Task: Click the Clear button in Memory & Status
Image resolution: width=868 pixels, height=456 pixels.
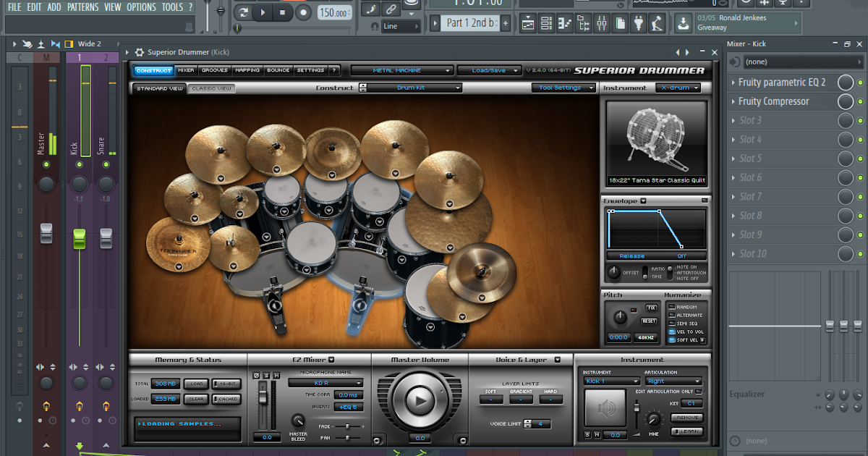Action: coord(195,399)
